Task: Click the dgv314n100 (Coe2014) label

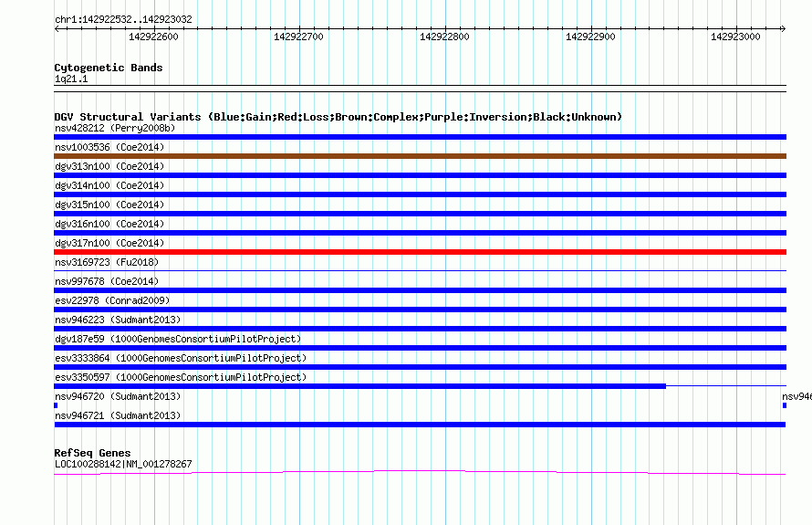Action: tap(109, 185)
